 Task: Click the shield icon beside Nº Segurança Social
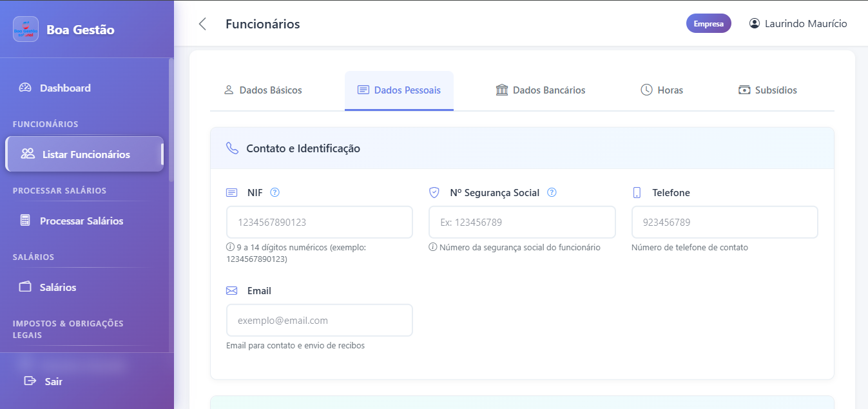point(434,192)
